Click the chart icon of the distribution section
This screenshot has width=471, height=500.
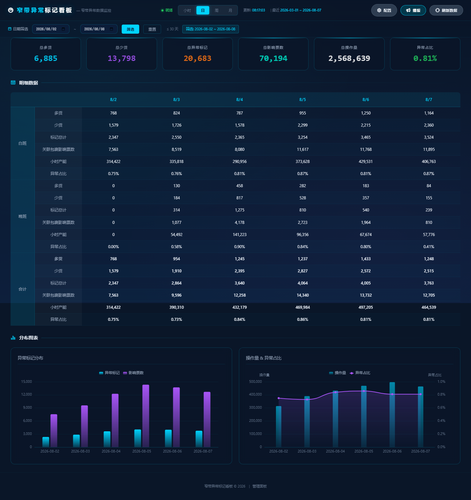coord(13,338)
